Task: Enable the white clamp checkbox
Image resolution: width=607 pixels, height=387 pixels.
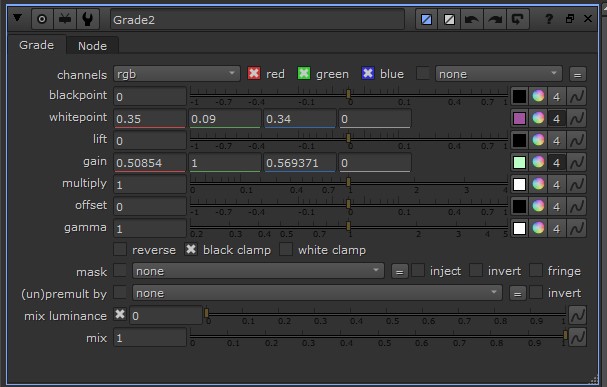Action: 286,249
